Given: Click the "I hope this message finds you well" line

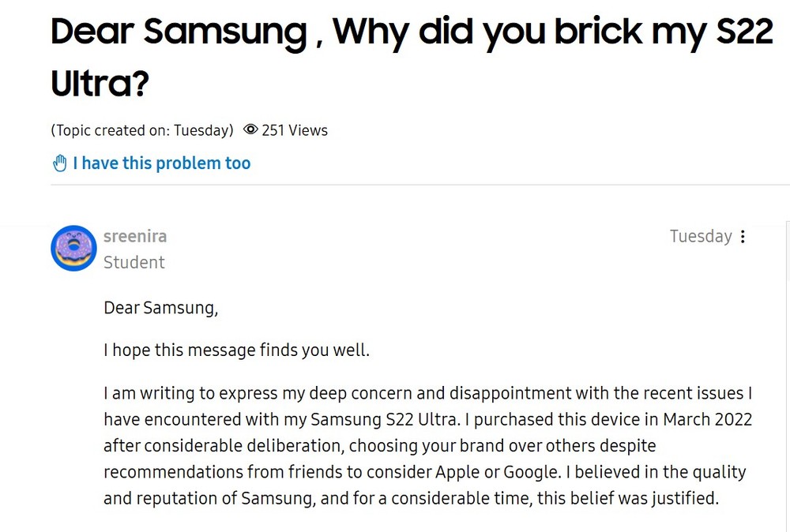Looking at the screenshot, I should point(237,349).
